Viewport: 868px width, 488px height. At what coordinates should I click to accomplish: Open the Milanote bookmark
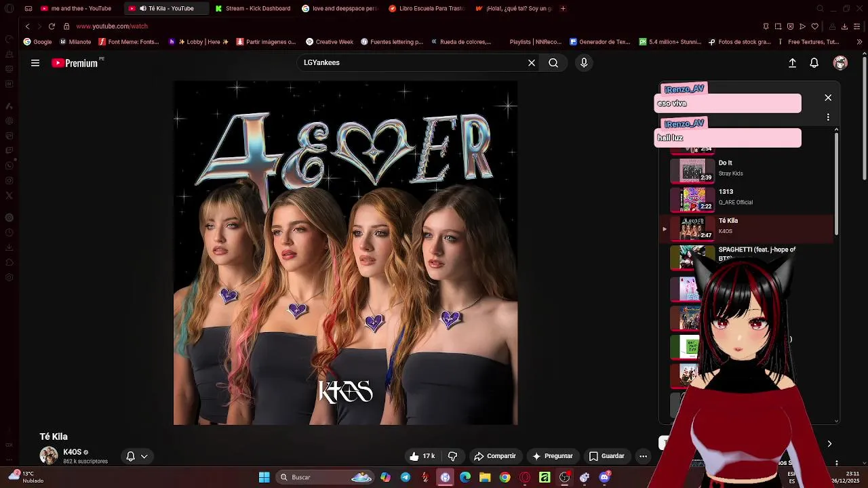coord(75,42)
